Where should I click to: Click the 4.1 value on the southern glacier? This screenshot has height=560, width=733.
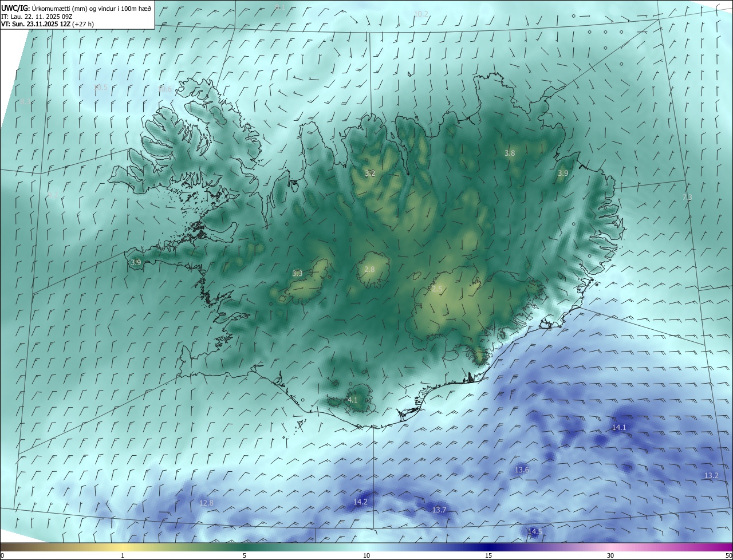(x=352, y=400)
